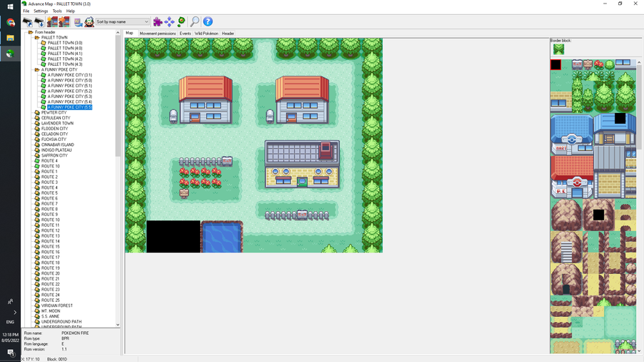This screenshot has width=644, height=362.
Task: Click the Windows Start button
Action: point(10,7)
